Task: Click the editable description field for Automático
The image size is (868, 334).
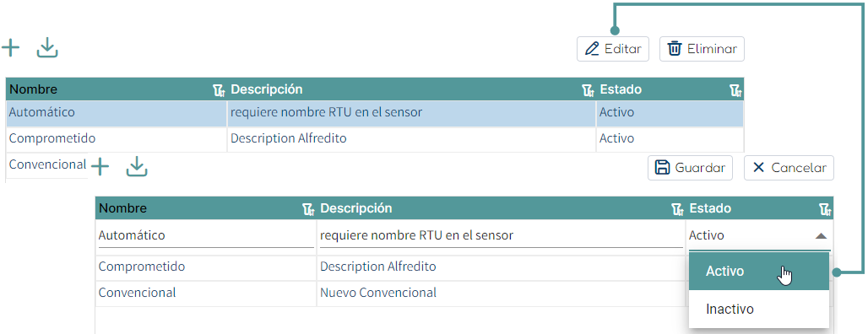Action: click(x=501, y=236)
